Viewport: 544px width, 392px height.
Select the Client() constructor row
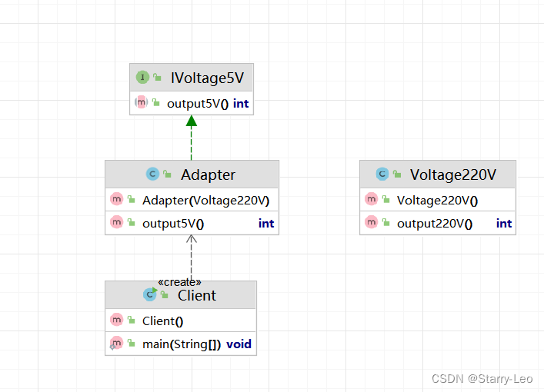tap(181, 321)
